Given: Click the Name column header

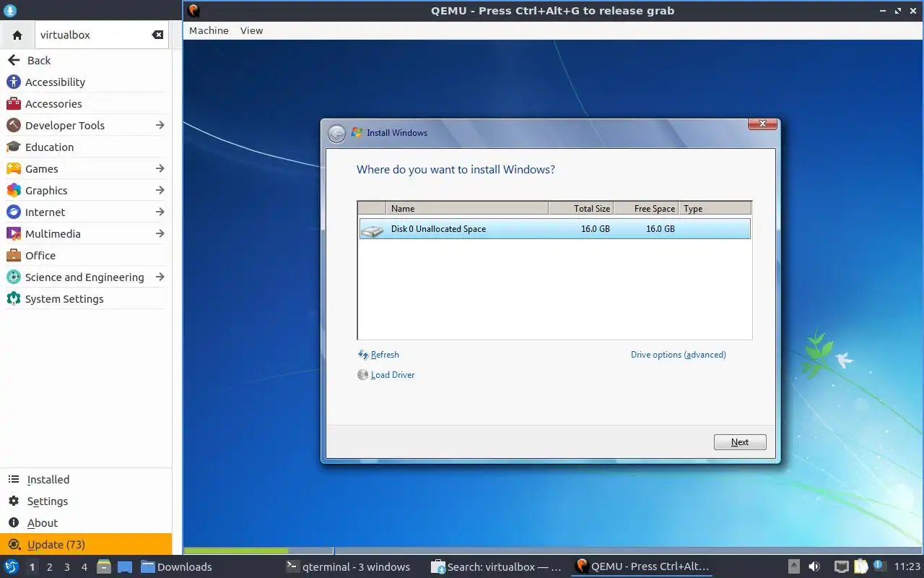Looking at the screenshot, I should (x=467, y=209).
